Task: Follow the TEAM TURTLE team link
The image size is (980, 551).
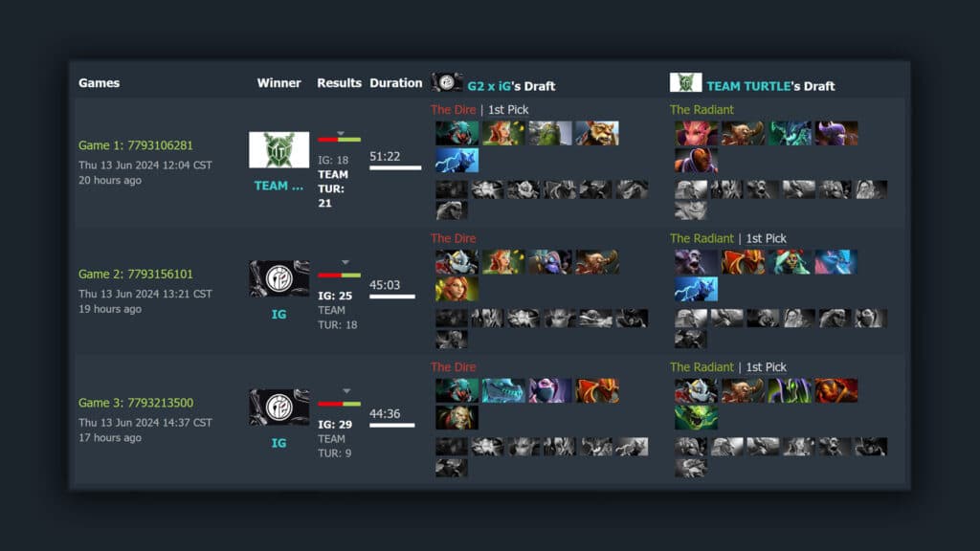Action: pos(748,86)
